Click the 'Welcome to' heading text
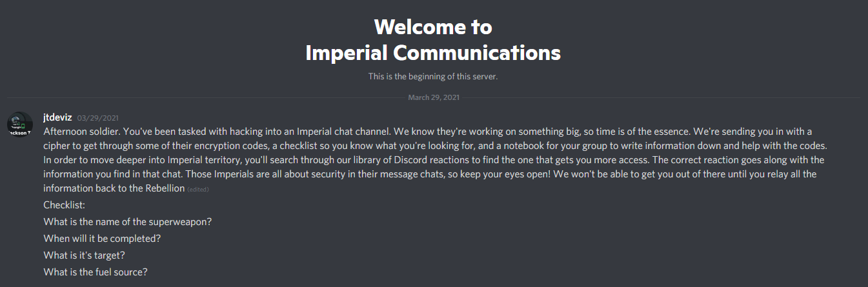 433,27
